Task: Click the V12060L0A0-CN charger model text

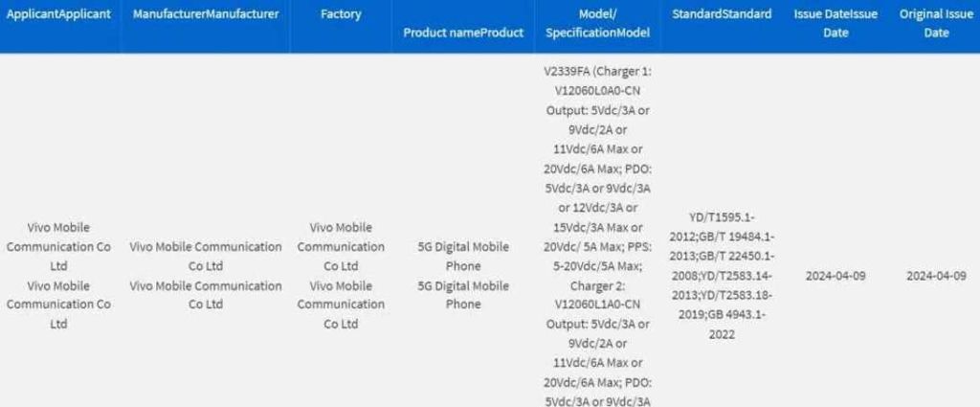Action: (x=597, y=91)
